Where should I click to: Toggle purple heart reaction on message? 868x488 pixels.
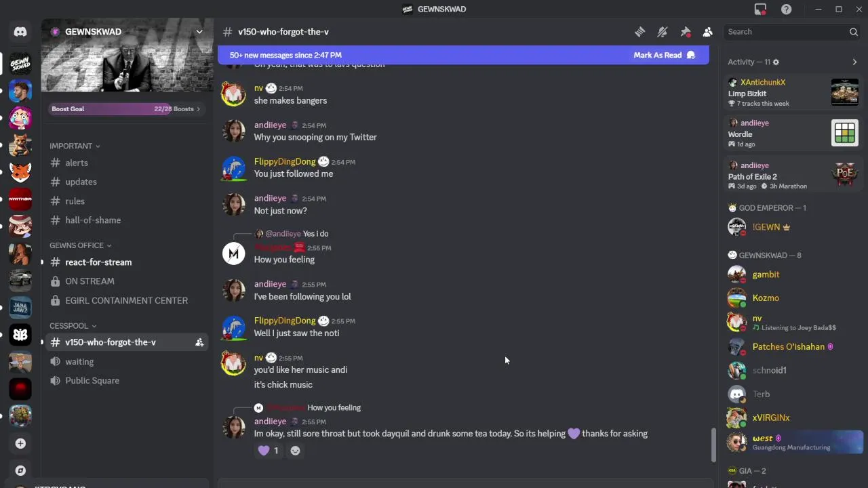(x=269, y=451)
